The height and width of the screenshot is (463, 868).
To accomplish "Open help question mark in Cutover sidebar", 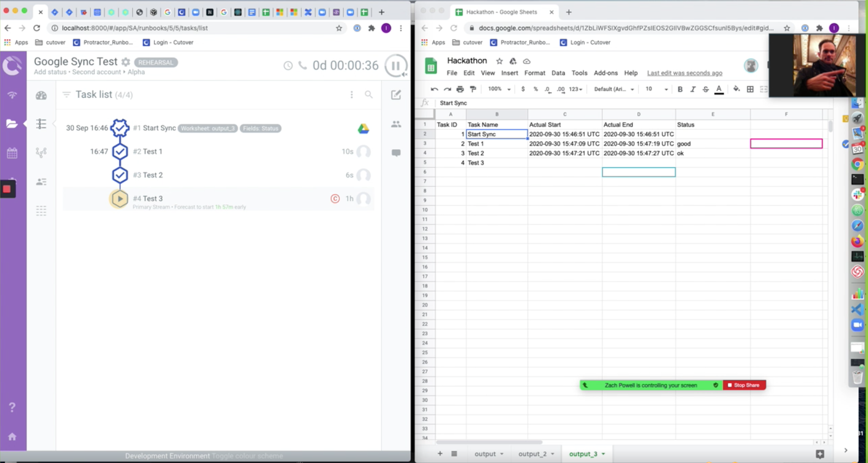I will 12,407.
